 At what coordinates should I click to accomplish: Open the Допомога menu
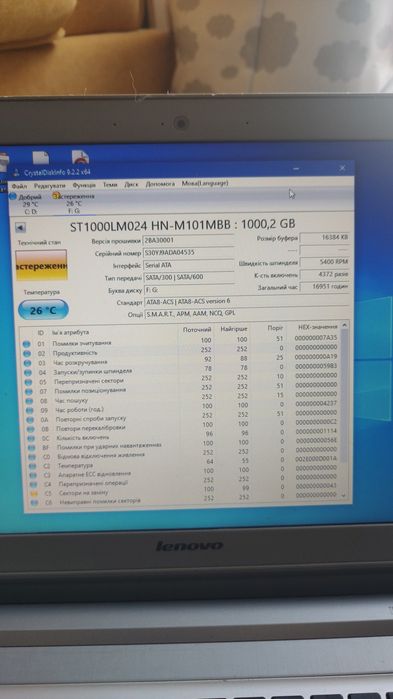160,184
